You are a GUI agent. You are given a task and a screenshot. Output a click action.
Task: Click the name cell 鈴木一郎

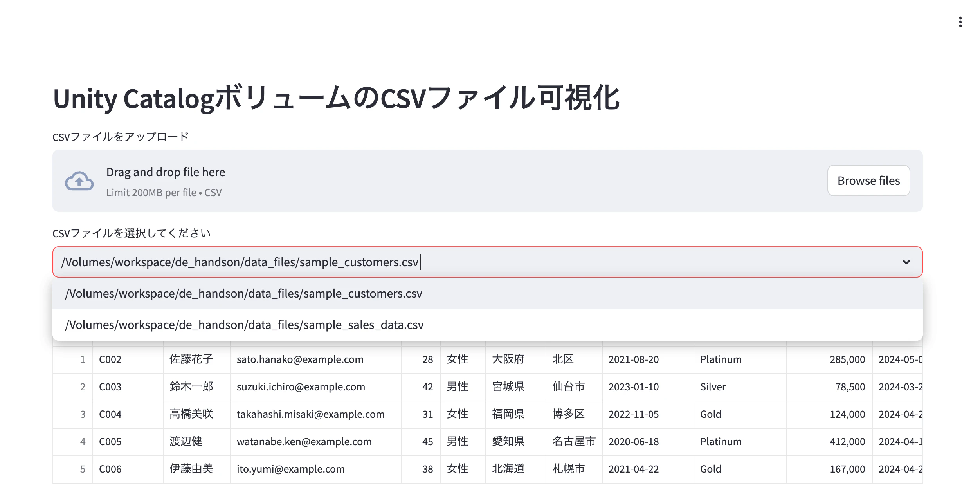pos(197,387)
